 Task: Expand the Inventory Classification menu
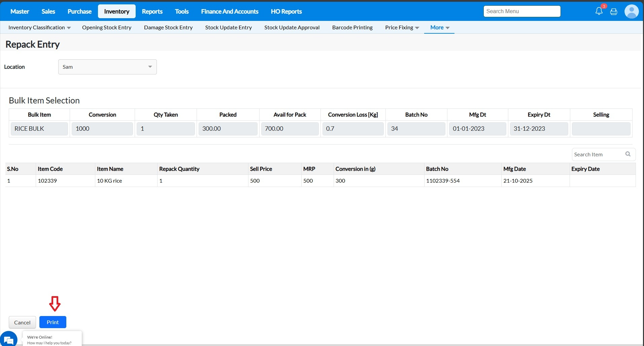pyautogui.click(x=39, y=28)
